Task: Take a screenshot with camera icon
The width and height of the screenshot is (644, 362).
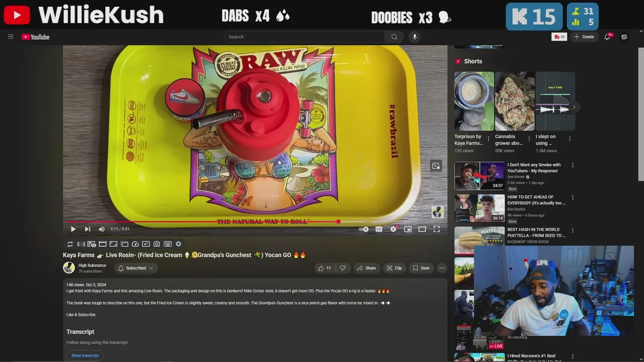Action: (156, 244)
